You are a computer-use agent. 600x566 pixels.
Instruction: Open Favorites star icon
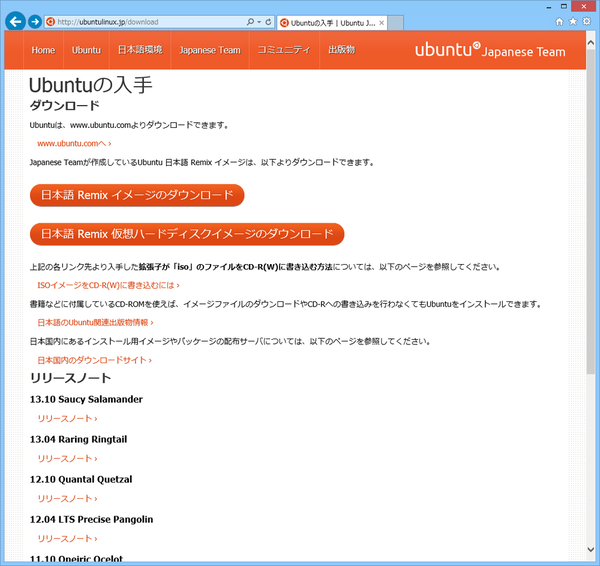pos(573,21)
